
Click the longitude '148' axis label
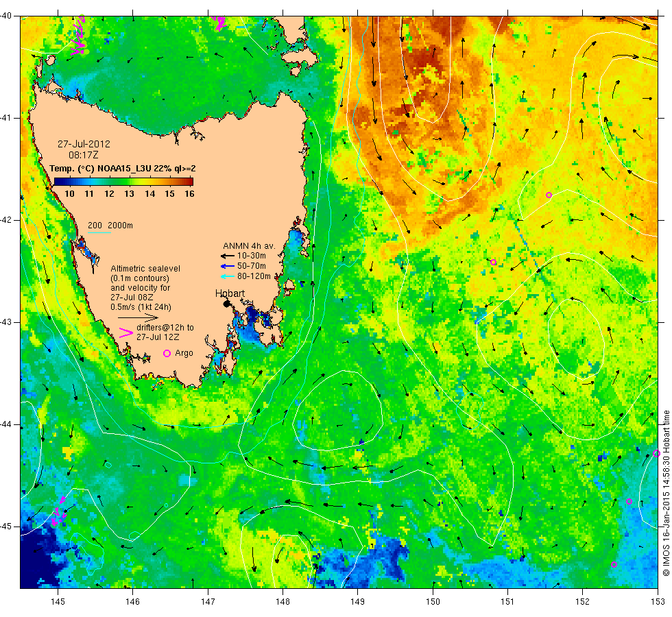[x=283, y=602]
